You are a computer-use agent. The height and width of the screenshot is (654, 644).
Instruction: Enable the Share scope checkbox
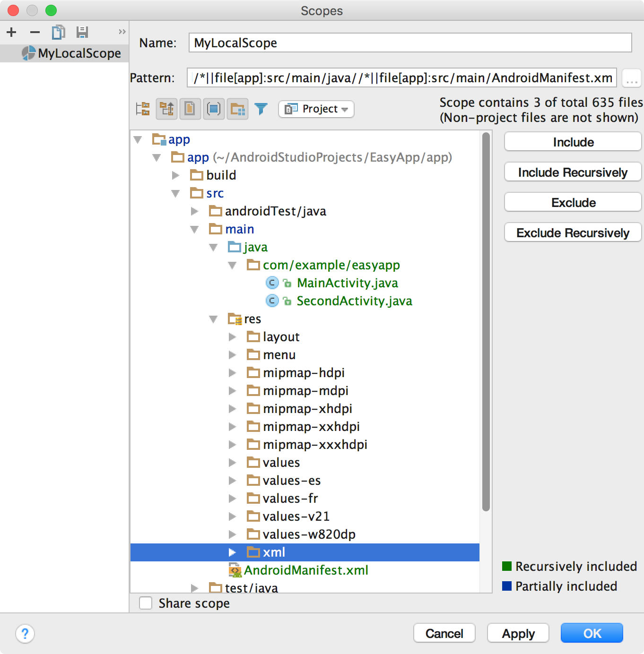tap(146, 603)
